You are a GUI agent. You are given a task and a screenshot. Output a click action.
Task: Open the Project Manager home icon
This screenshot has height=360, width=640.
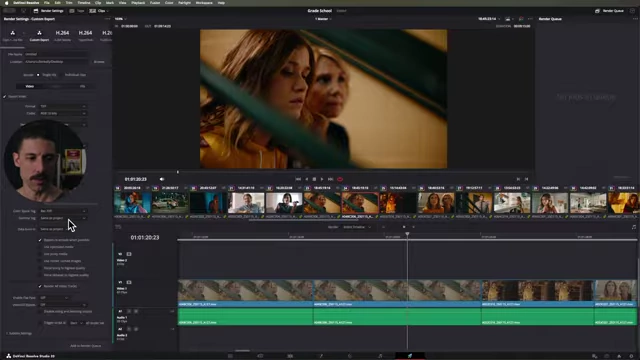[x=619, y=356]
